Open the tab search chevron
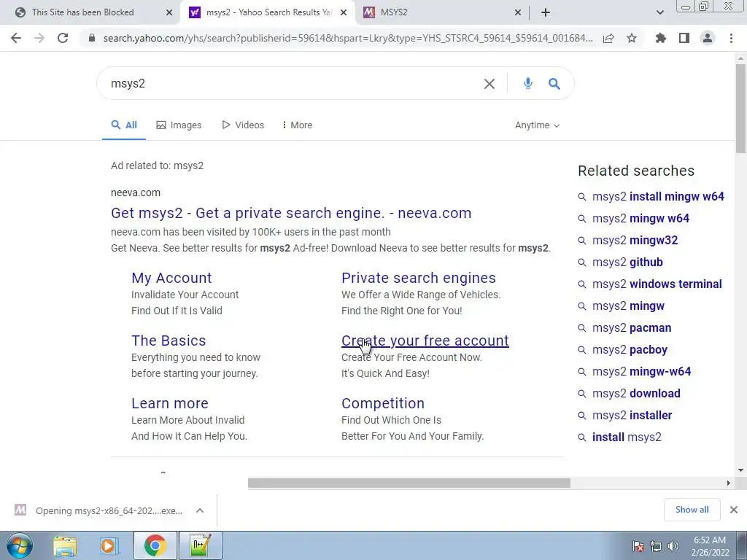This screenshot has height=560, width=747. coord(659,12)
